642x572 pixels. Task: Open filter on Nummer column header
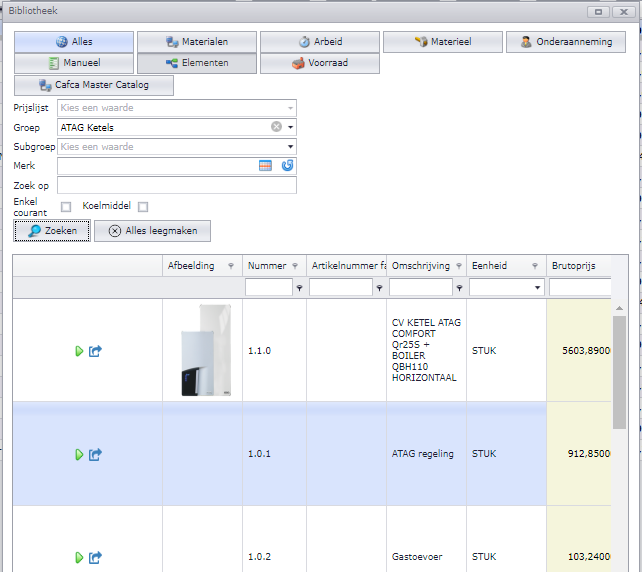point(295,266)
